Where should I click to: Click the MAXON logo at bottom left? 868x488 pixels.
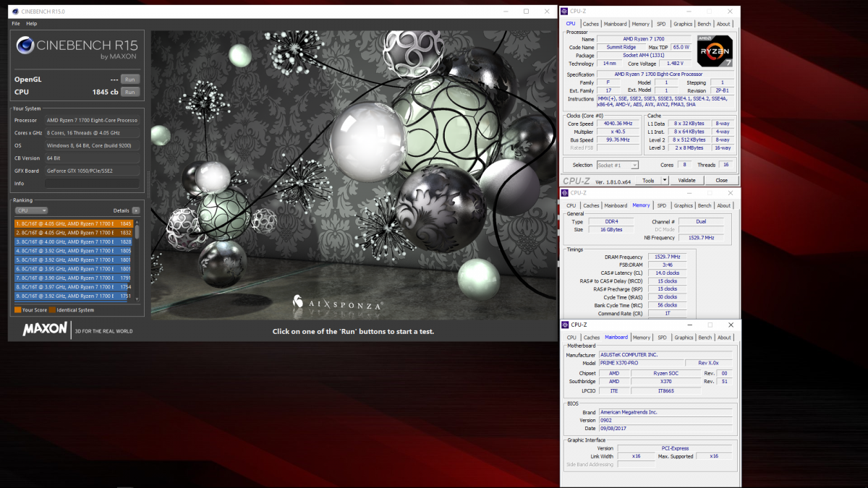(x=45, y=330)
